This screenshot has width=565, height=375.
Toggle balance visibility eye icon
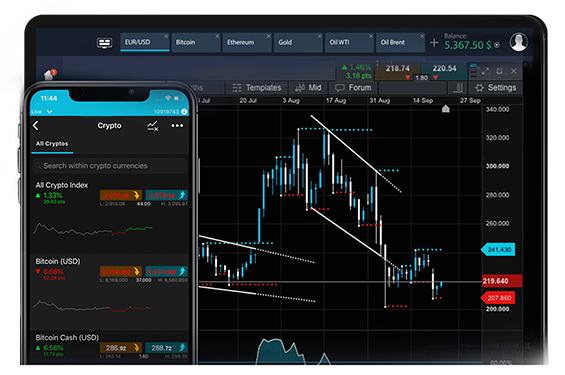tap(497, 45)
